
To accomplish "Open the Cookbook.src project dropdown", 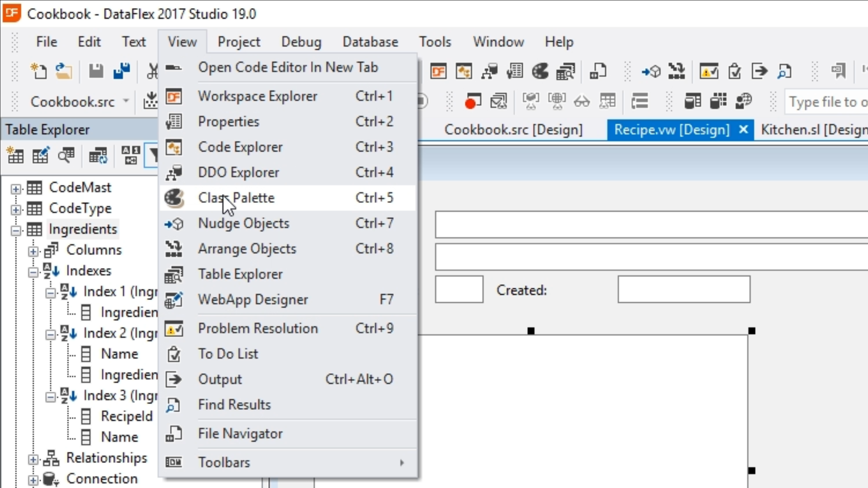I will pyautogui.click(x=126, y=101).
